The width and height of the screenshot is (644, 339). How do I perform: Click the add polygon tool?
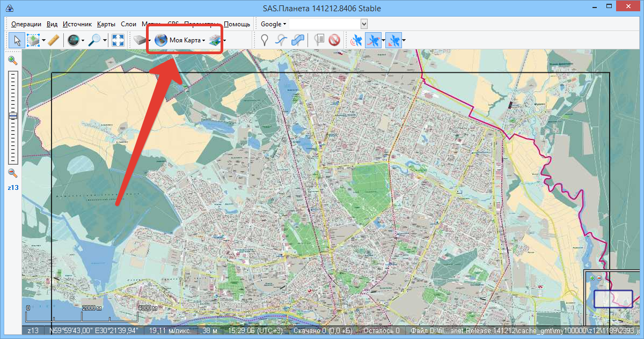coord(298,40)
